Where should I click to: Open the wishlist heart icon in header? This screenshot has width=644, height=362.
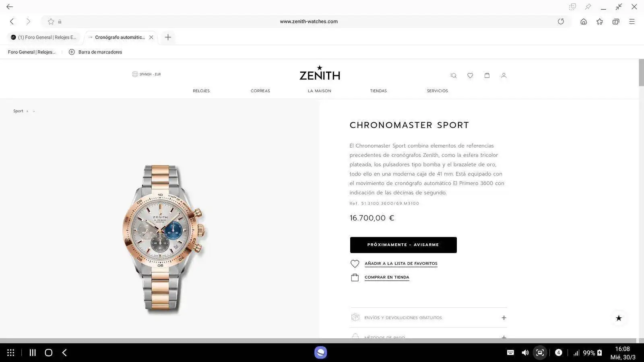tap(470, 76)
